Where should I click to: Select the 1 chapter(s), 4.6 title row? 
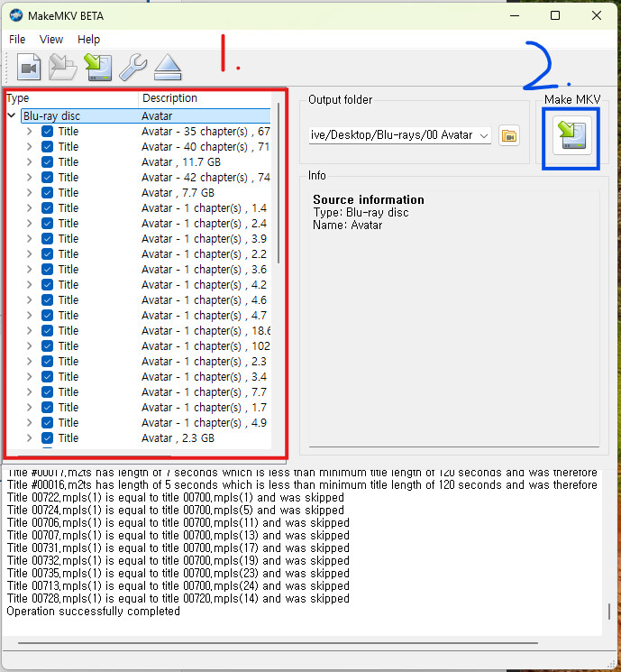click(x=146, y=300)
